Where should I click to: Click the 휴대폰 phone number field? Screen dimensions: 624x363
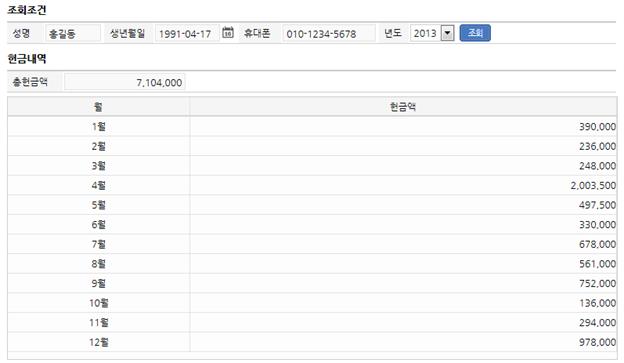coord(329,33)
